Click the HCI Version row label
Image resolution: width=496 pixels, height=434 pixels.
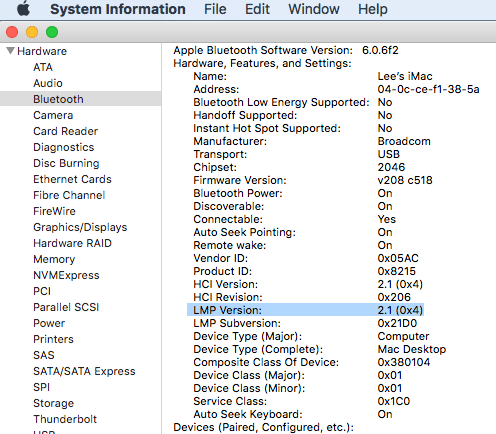[226, 284]
